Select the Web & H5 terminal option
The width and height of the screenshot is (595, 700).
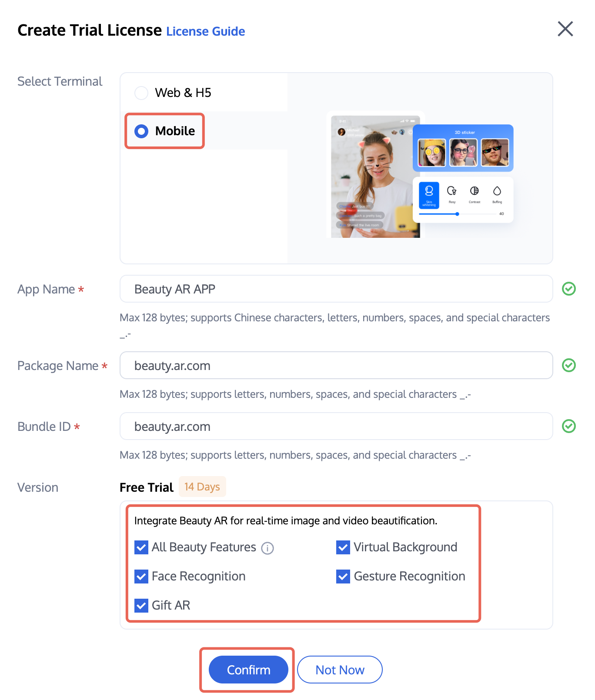(141, 93)
